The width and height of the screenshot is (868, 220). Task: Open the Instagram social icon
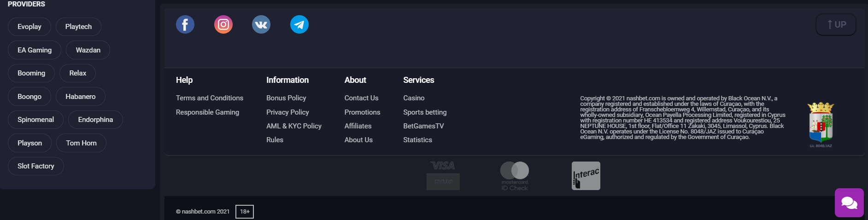pyautogui.click(x=223, y=24)
